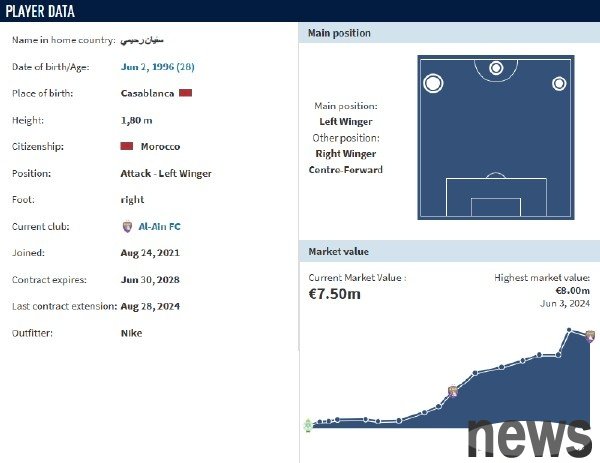Select the left winger marker on the pitch
This screenshot has height=463, width=600.
433,83
